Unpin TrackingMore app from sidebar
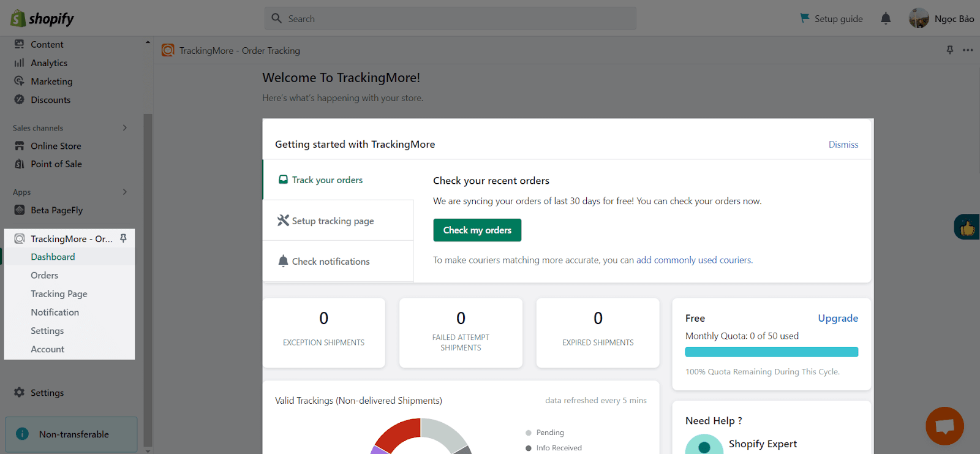Viewport: 980px width, 454px height. pos(123,238)
